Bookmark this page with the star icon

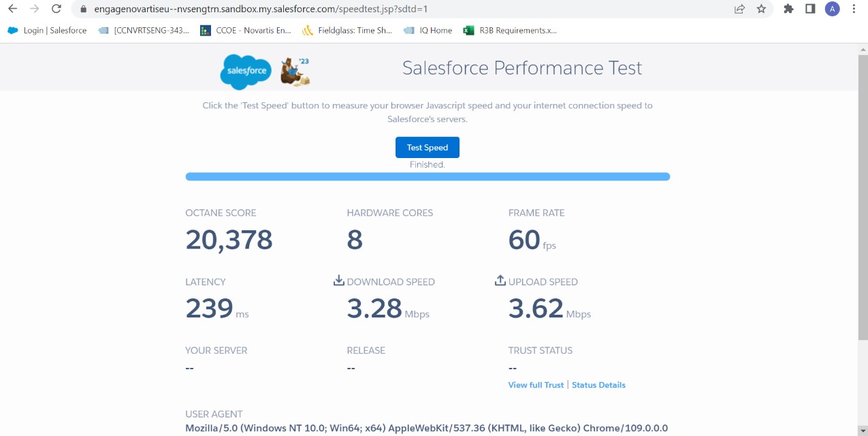point(761,9)
